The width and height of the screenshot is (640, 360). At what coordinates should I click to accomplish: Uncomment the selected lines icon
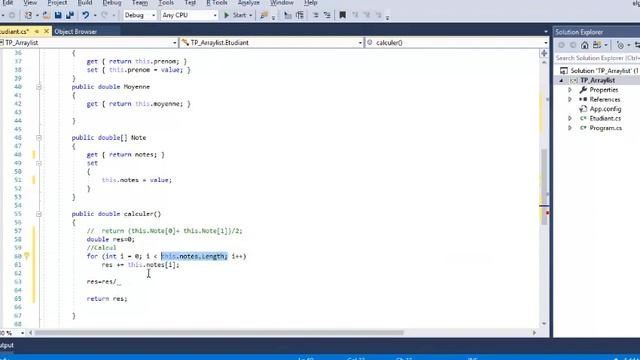(327, 15)
